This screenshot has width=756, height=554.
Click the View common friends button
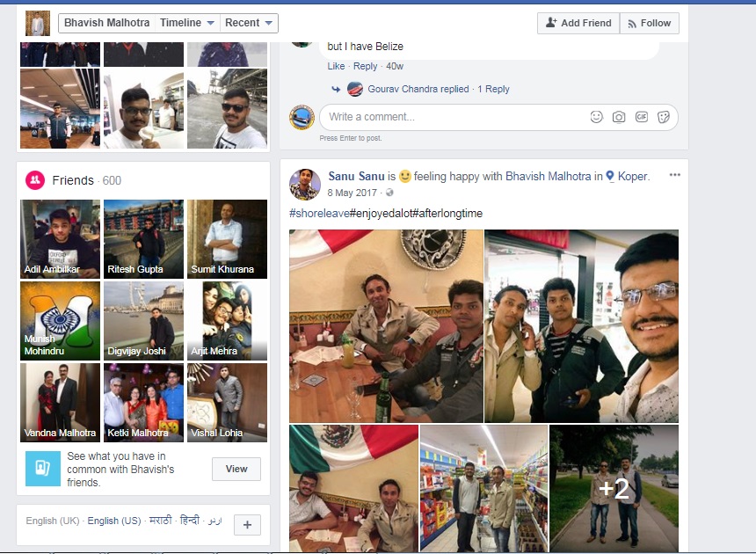pos(236,469)
